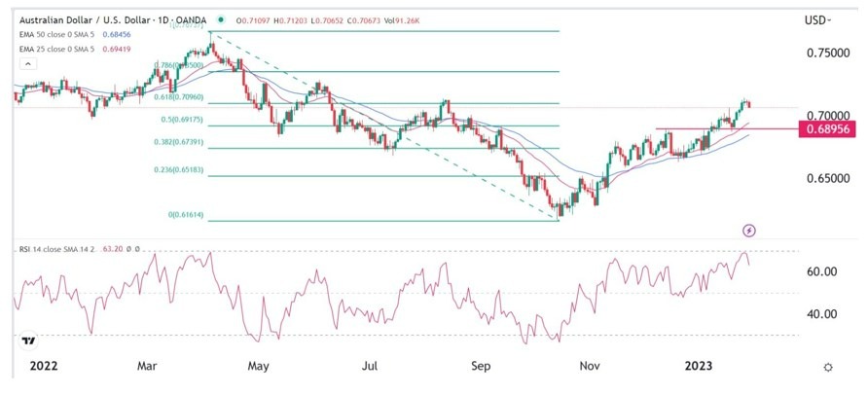Click the 0.382(0.67391) Fibonacci level label

pyautogui.click(x=179, y=142)
